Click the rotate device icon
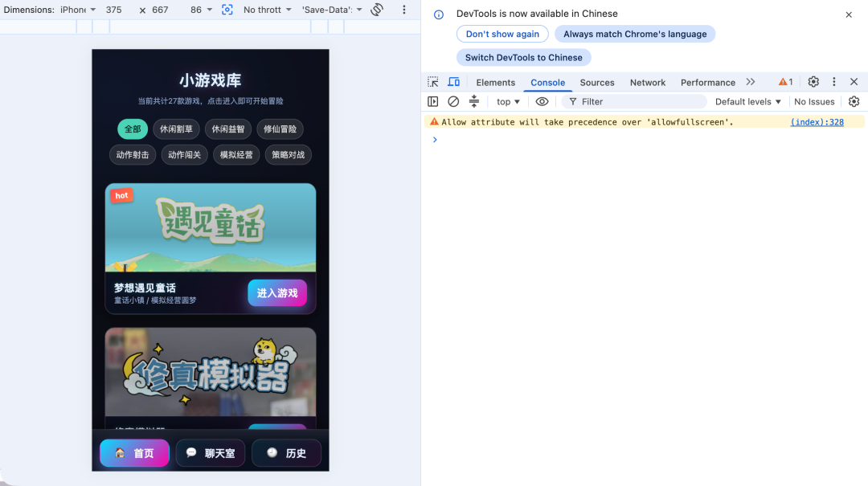Viewport: 868px width, 486px height. (377, 10)
